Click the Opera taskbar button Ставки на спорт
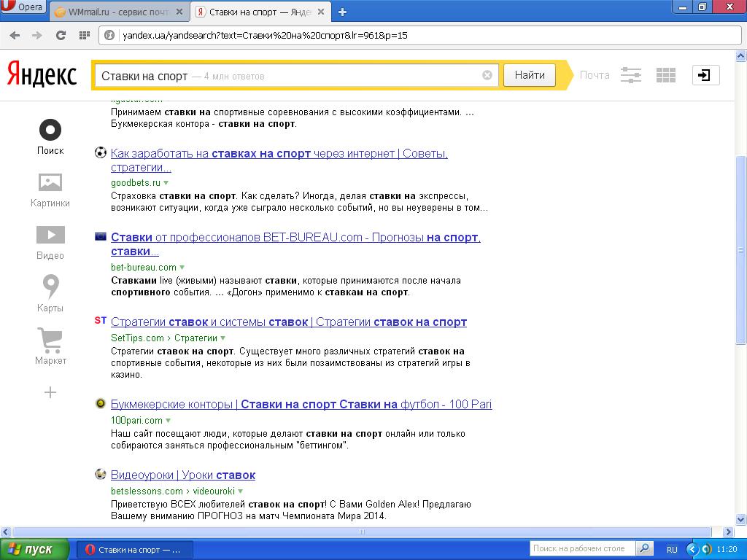Screen dimensions: 747x560 pos(134,550)
